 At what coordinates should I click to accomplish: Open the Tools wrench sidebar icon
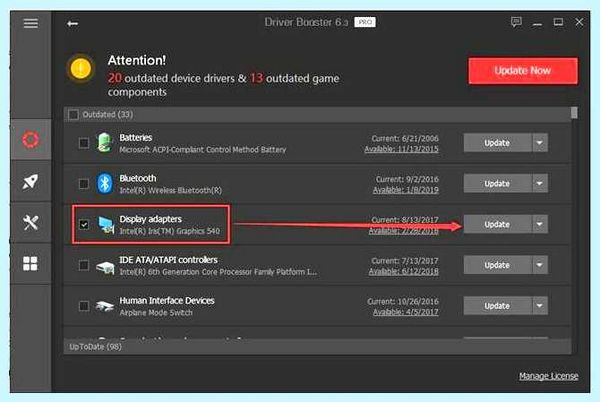31,222
